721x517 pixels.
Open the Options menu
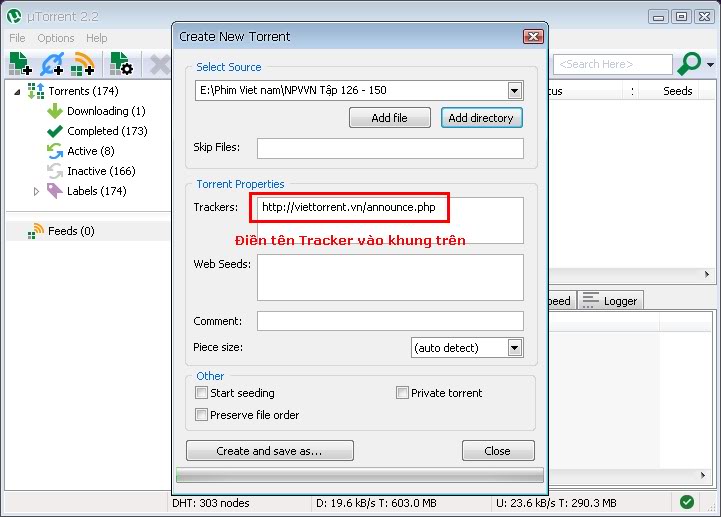tap(56, 38)
